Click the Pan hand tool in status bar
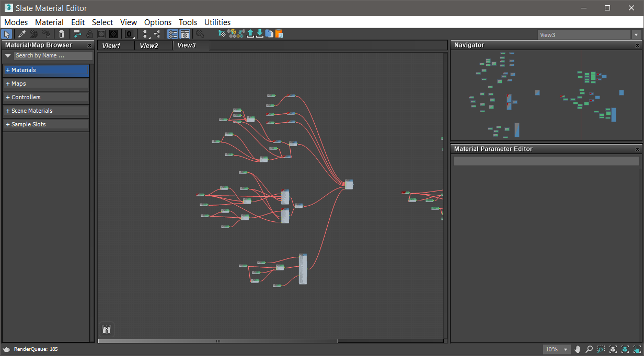644x356 pixels. pos(578,349)
